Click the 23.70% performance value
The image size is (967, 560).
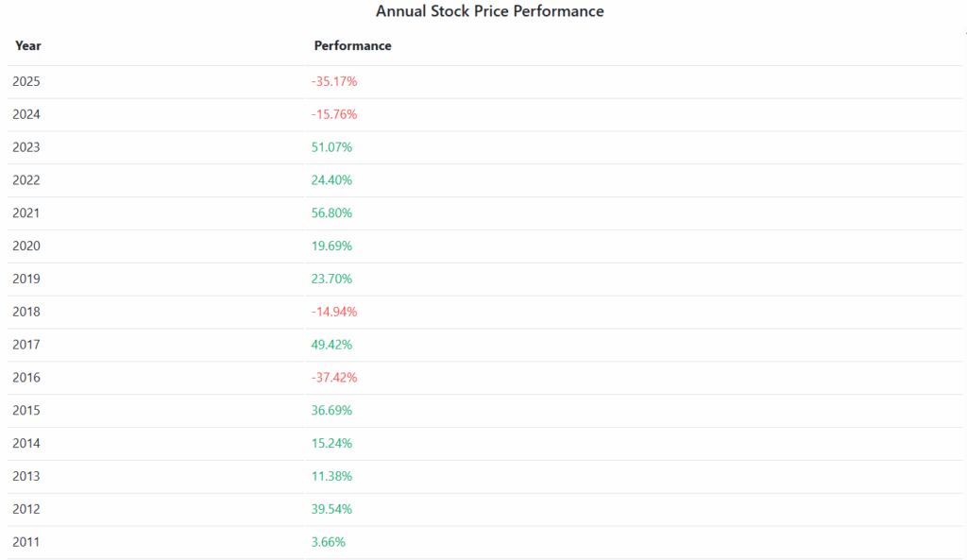point(331,279)
